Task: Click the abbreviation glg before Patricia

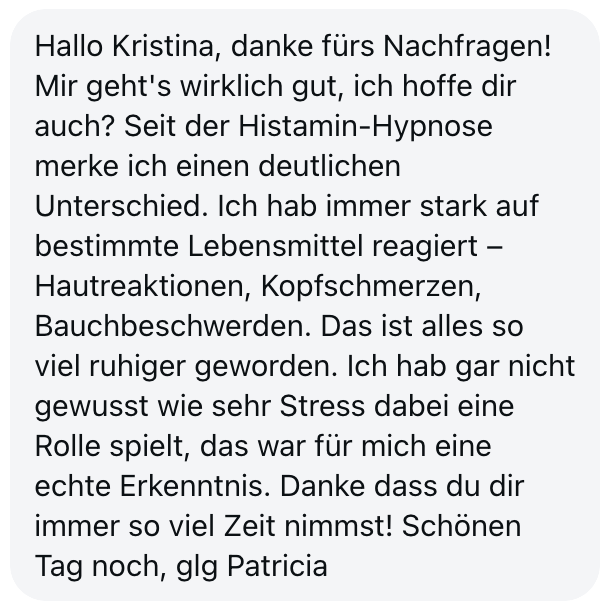Action: point(197,568)
